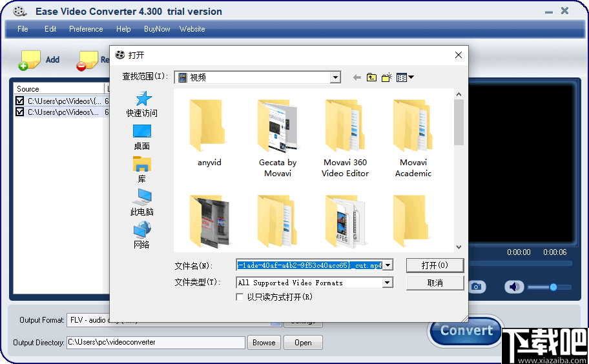Screen dimensions: 589x364
Task: Expand the file name (文件名) dropdown arrow
Action: [388, 265]
